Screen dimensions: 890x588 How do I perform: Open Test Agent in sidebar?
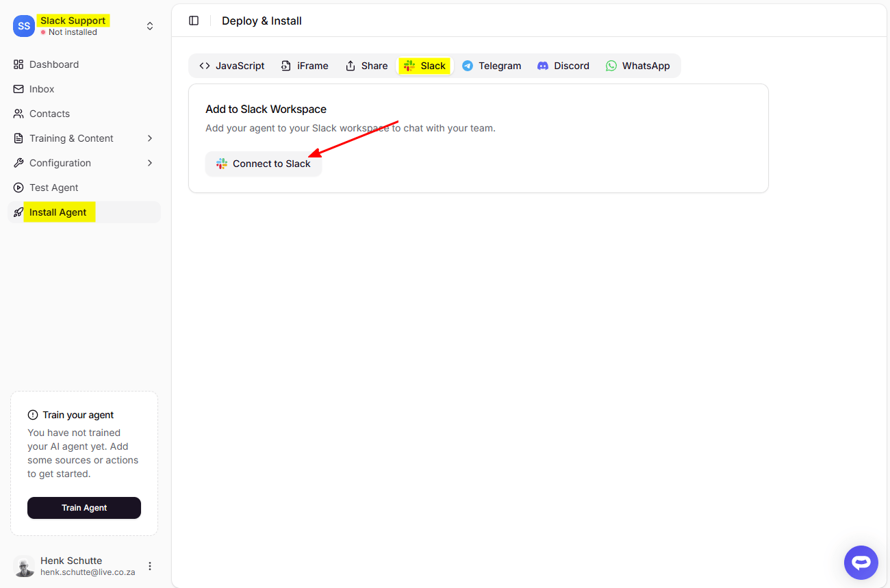click(84, 188)
